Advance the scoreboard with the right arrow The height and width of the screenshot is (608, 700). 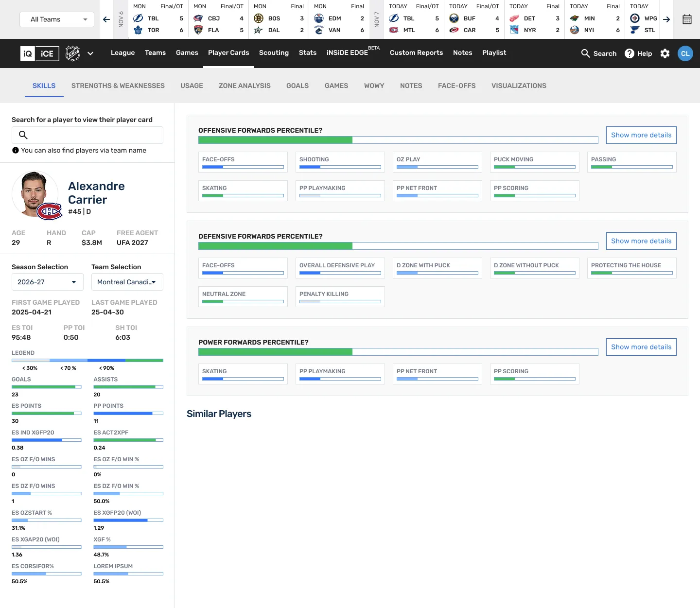pos(666,19)
